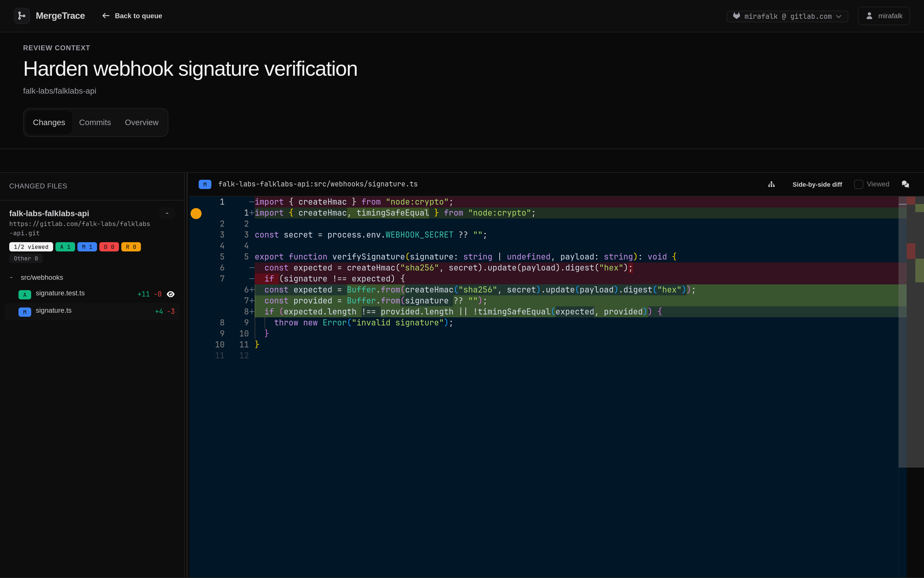Click the user avatar icon beside mirafalk
Viewport: 924px width, 578px height.
869,16
